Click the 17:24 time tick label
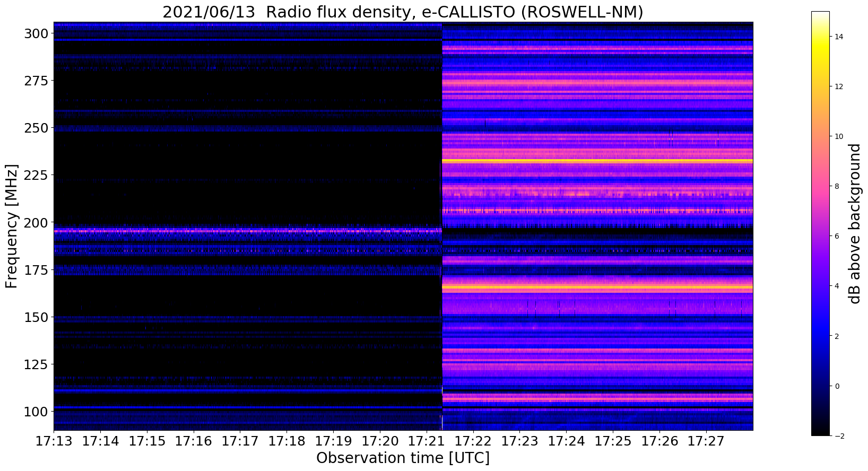 pyautogui.click(x=566, y=441)
